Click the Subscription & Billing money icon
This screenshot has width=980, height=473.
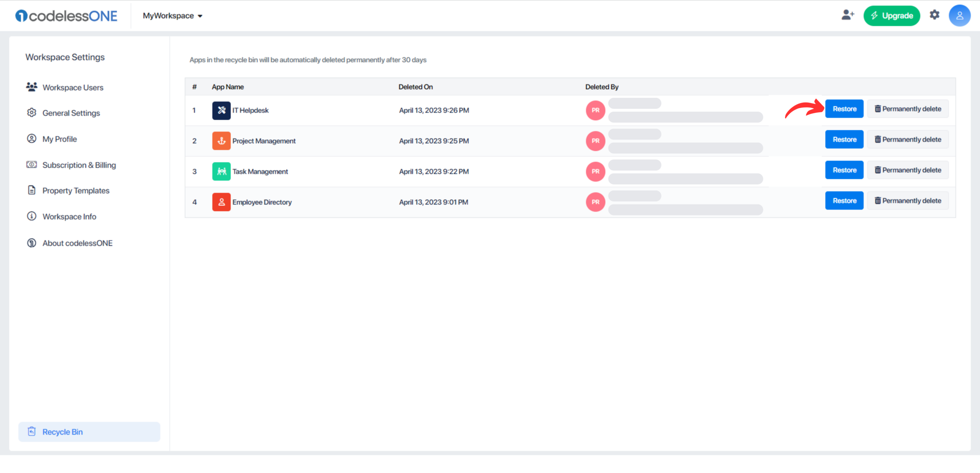32,165
